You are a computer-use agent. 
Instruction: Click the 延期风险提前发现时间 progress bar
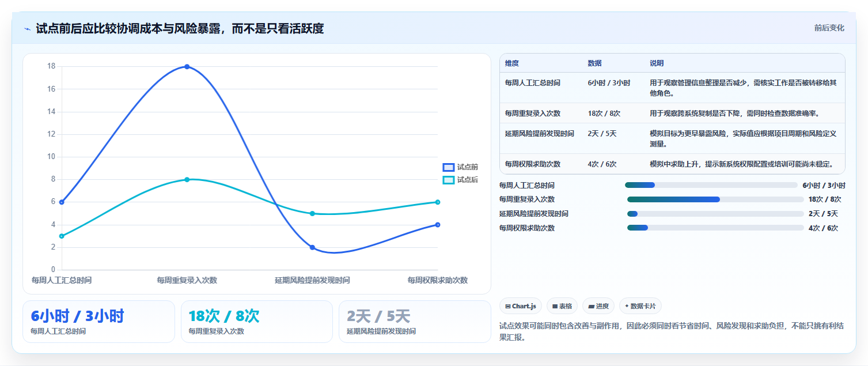pyautogui.click(x=715, y=214)
